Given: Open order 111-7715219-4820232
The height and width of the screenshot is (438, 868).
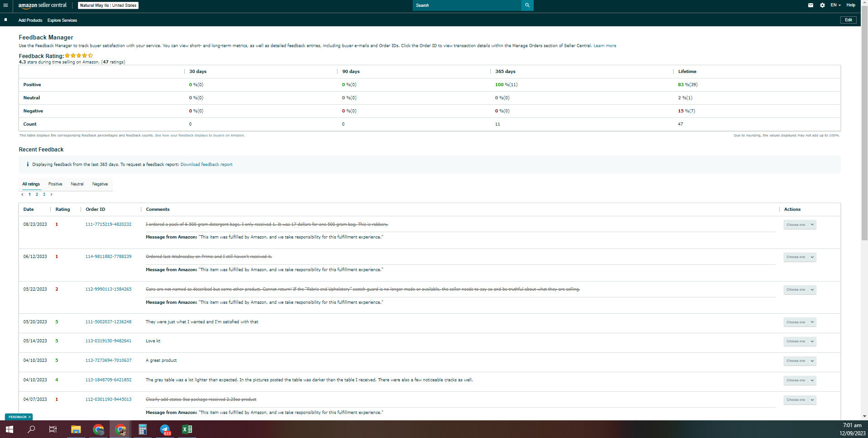Looking at the screenshot, I should (x=108, y=224).
